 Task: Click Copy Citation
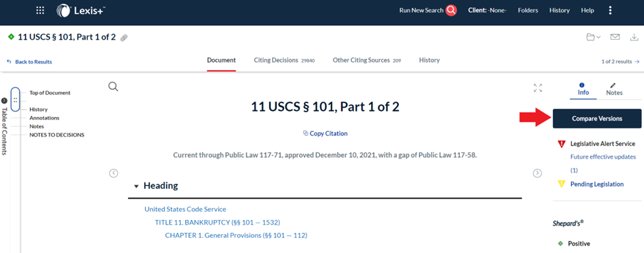(325, 133)
